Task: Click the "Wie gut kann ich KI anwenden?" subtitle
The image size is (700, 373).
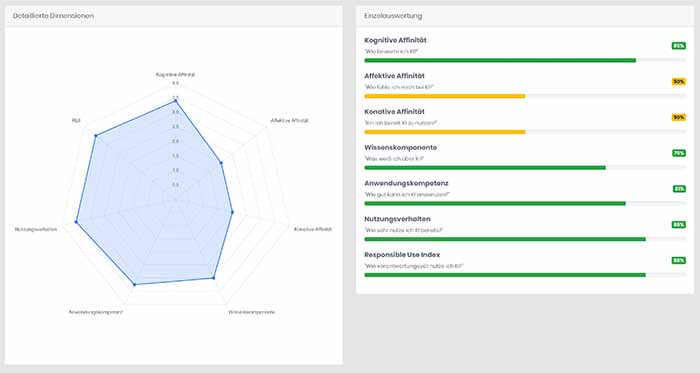Action: coord(407,194)
